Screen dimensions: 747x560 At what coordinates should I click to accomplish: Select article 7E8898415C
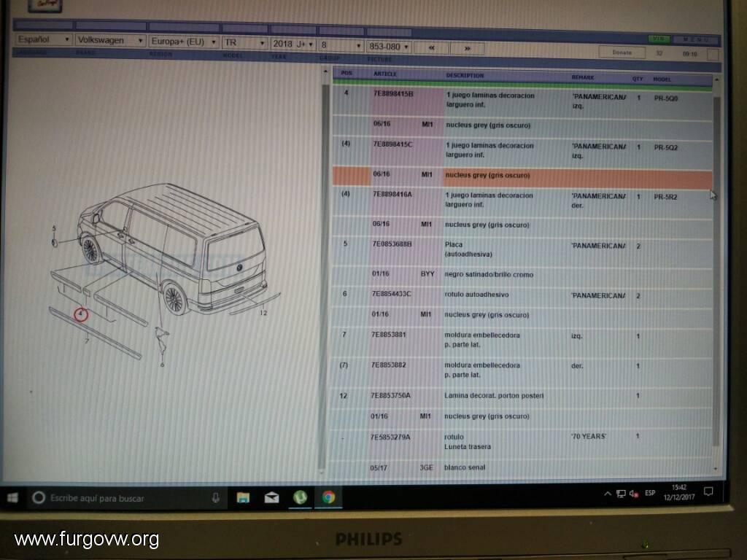[x=392, y=144]
